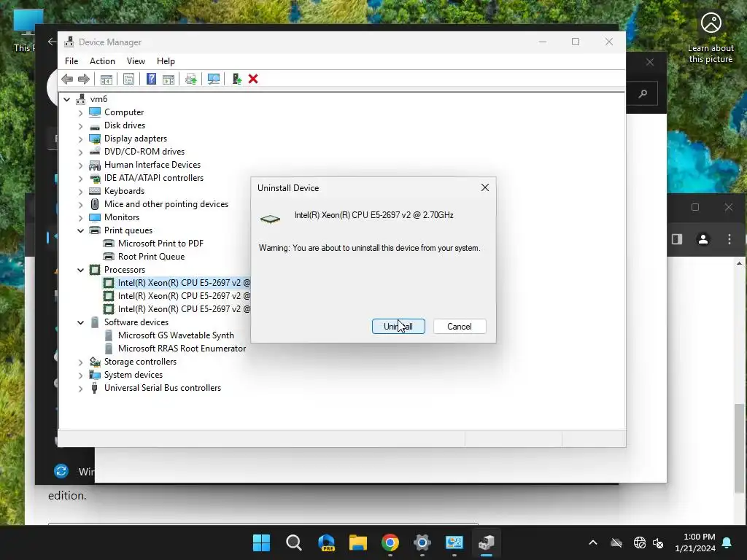Collapse the Processors category
The height and width of the screenshot is (560, 747).
click(80, 270)
